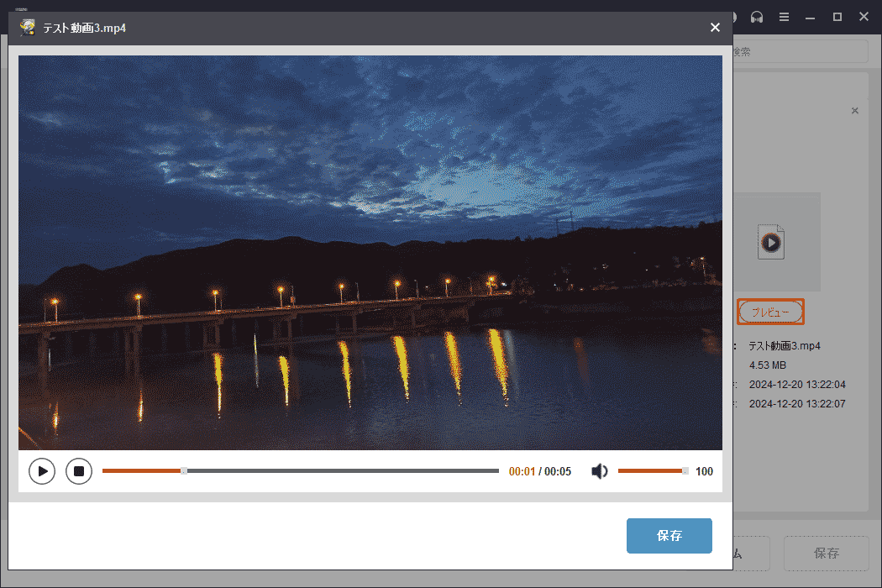Screen dimensions: 882x588
Task: Close the テスト動画3.mp4 preview dialog
Action: 715,28
